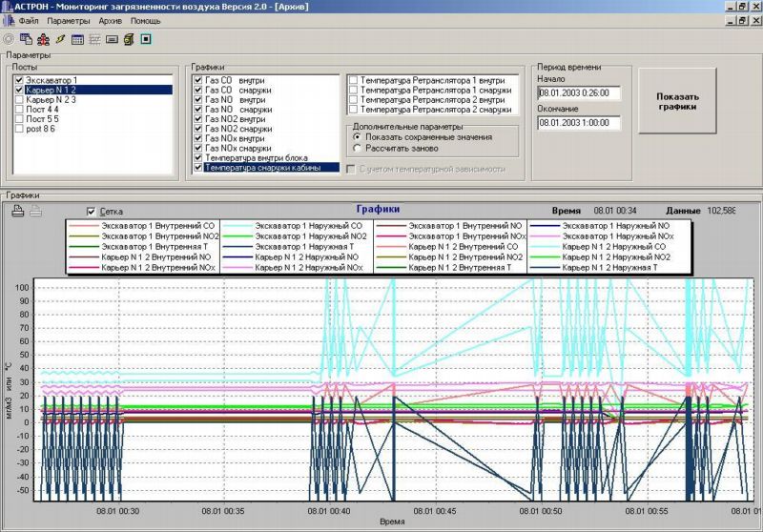Click the yellow pencil toolbar icon
763x532 pixels.
60,39
